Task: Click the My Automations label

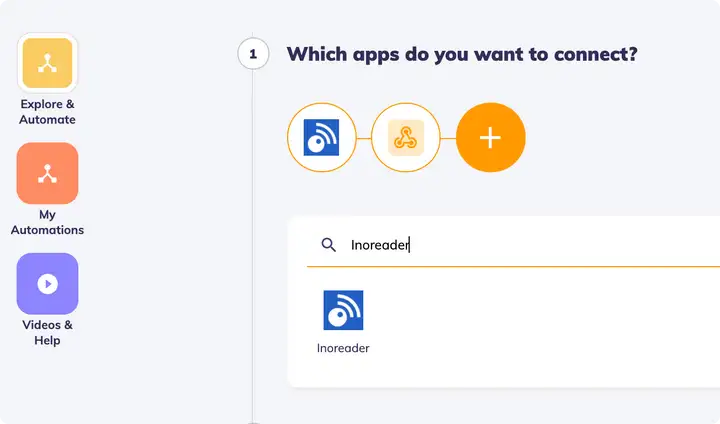Action: click(x=47, y=222)
